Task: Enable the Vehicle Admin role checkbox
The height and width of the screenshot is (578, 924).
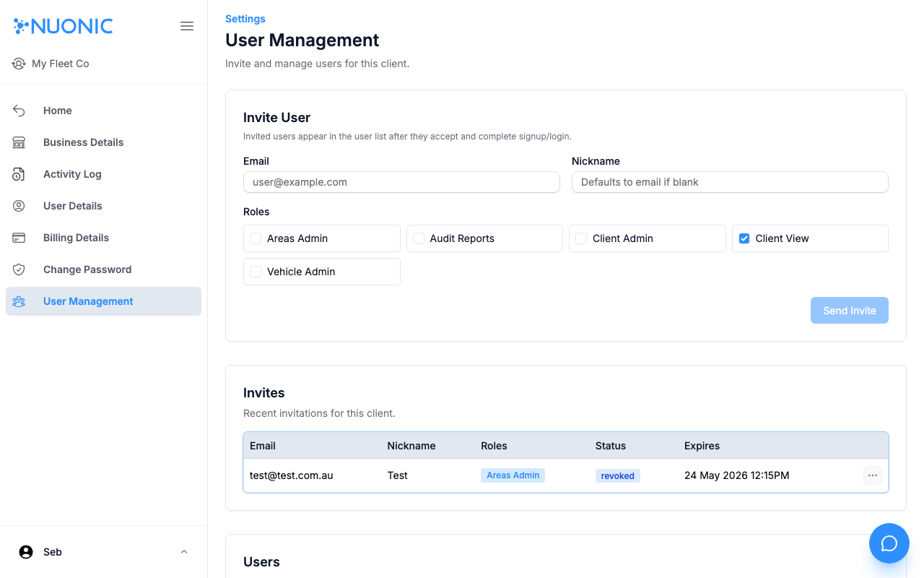Action: pyautogui.click(x=256, y=272)
